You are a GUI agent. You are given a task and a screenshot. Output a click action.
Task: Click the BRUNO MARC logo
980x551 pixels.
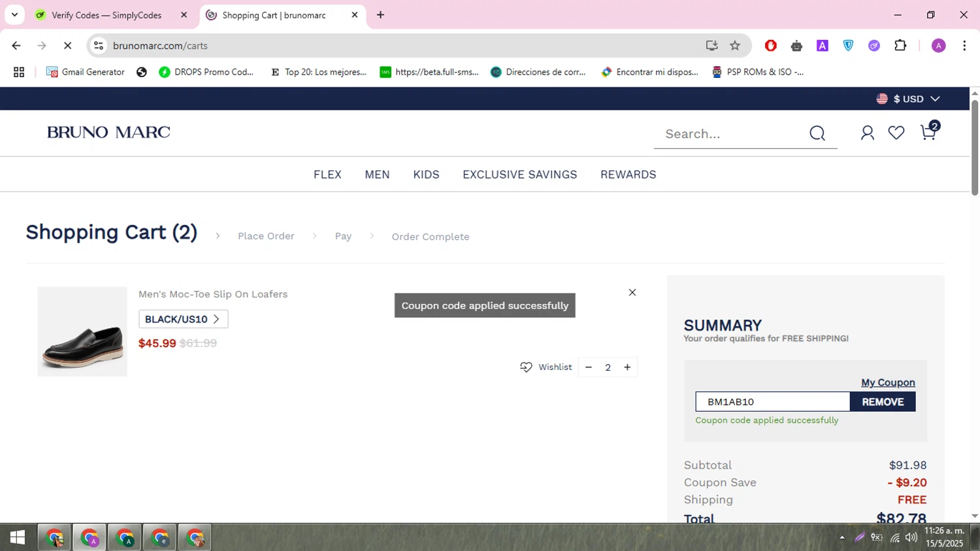pos(108,132)
